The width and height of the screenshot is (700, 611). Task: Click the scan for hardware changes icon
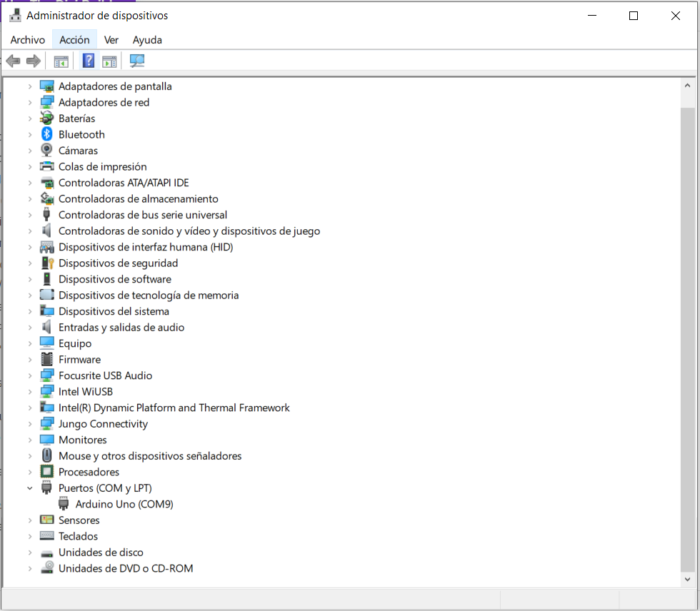coord(137,61)
